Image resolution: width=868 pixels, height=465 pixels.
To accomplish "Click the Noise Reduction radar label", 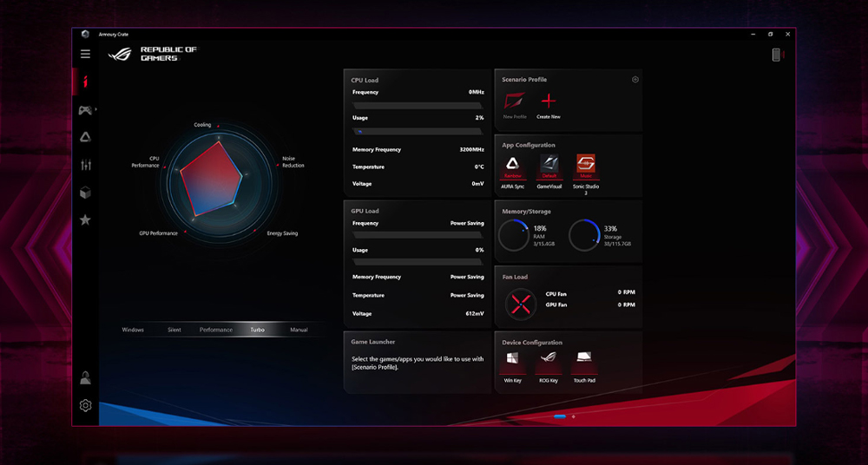I will pos(293,162).
